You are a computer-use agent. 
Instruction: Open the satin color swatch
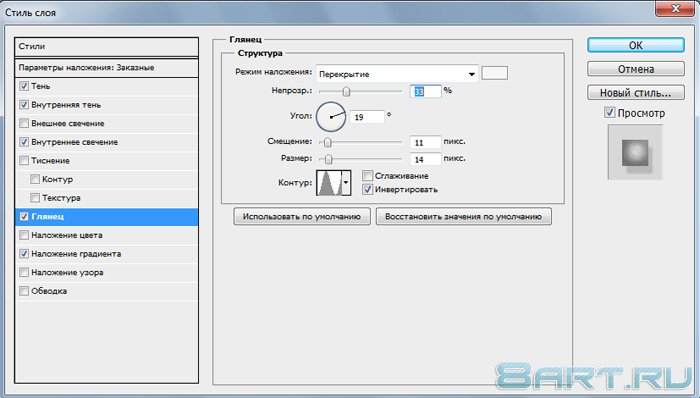point(494,73)
